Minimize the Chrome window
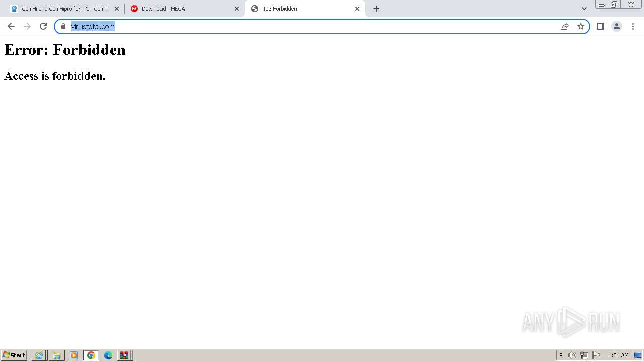This screenshot has height=362, width=644. coord(602,4)
